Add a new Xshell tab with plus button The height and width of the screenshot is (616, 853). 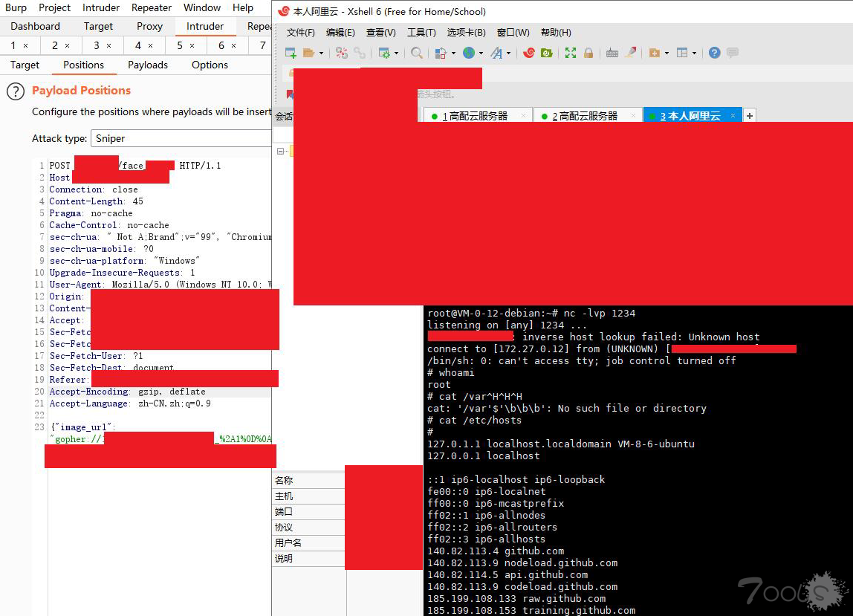pyautogui.click(x=750, y=116)
